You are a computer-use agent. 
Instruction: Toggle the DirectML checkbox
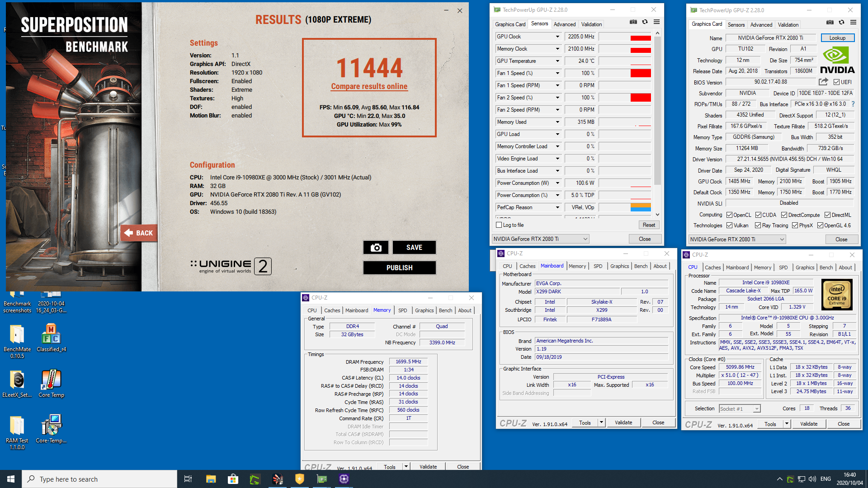click(x=827, y=215)
